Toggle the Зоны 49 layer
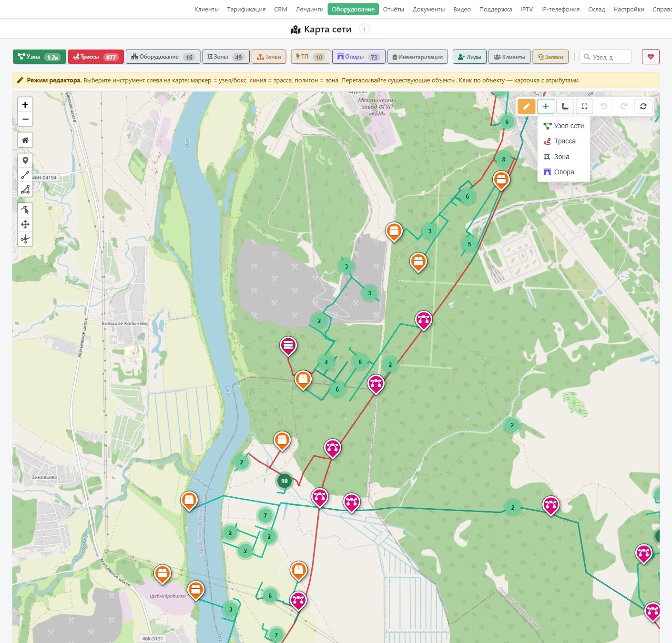 (x=226, y=57)
